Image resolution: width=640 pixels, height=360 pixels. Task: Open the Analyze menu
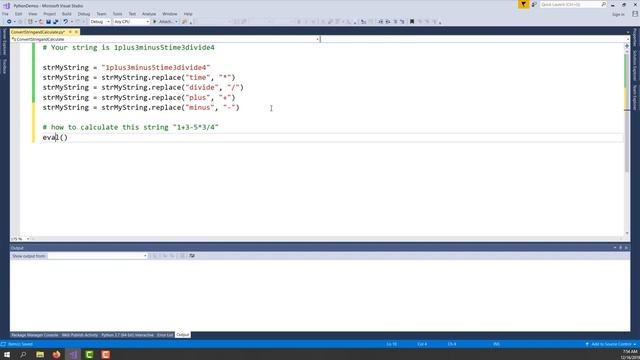(x=149, y=14)
